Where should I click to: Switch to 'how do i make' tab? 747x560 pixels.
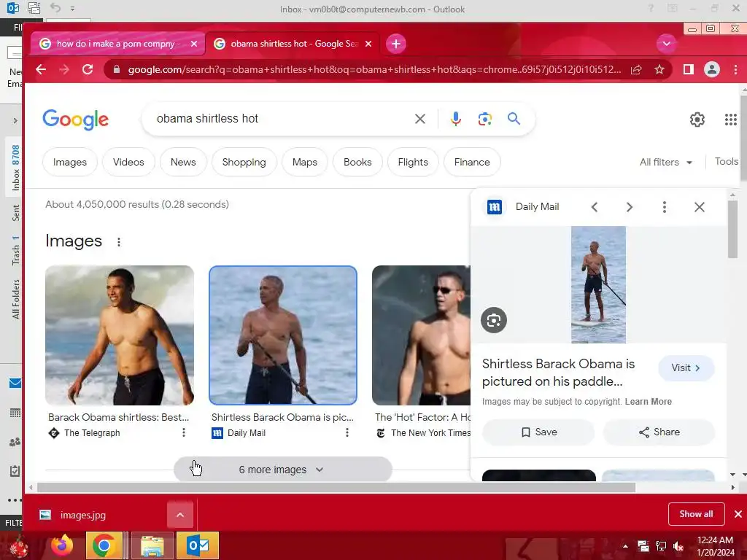point(116,44)
